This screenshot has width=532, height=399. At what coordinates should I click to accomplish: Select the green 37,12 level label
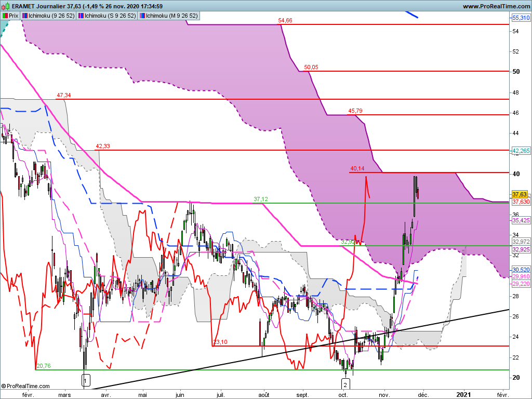click(x=261, y=199)
